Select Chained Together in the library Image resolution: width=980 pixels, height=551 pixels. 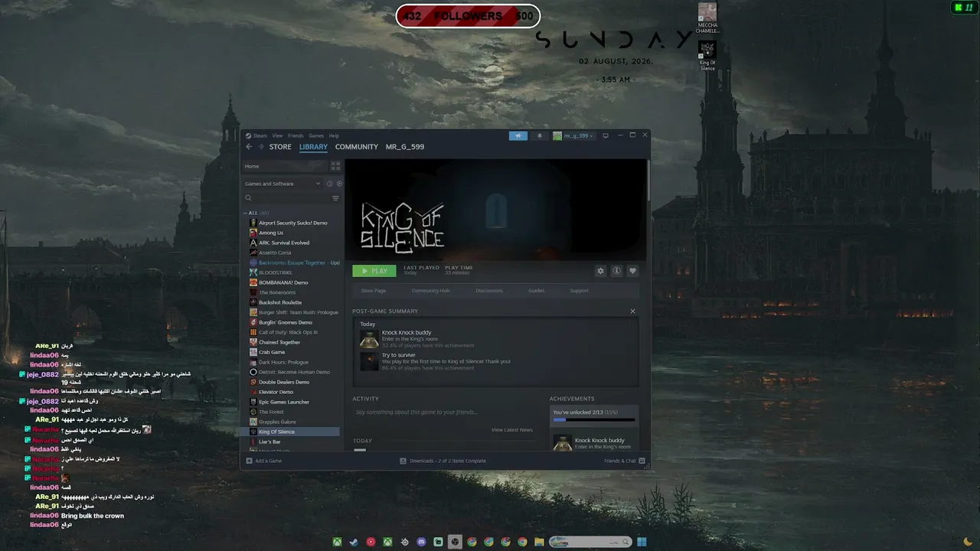(x=279, y=342)
